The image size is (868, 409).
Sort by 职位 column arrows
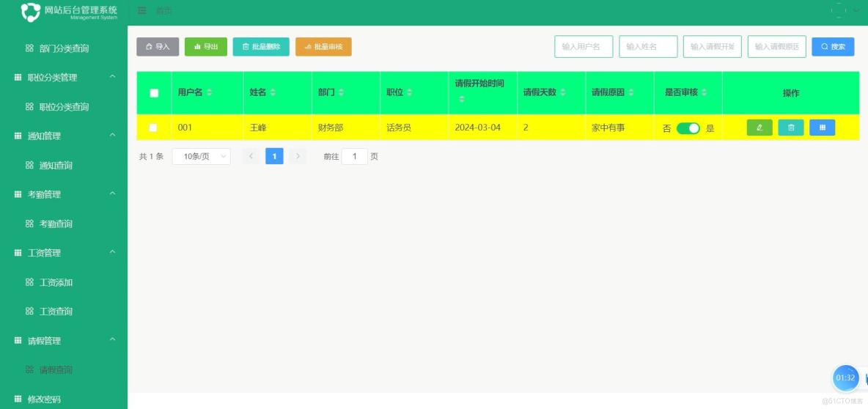point(409,92)
